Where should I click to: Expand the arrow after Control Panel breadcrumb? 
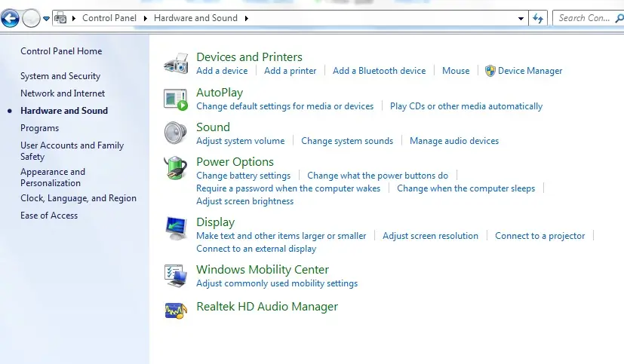pyautogui.click(x=146, y=18)
